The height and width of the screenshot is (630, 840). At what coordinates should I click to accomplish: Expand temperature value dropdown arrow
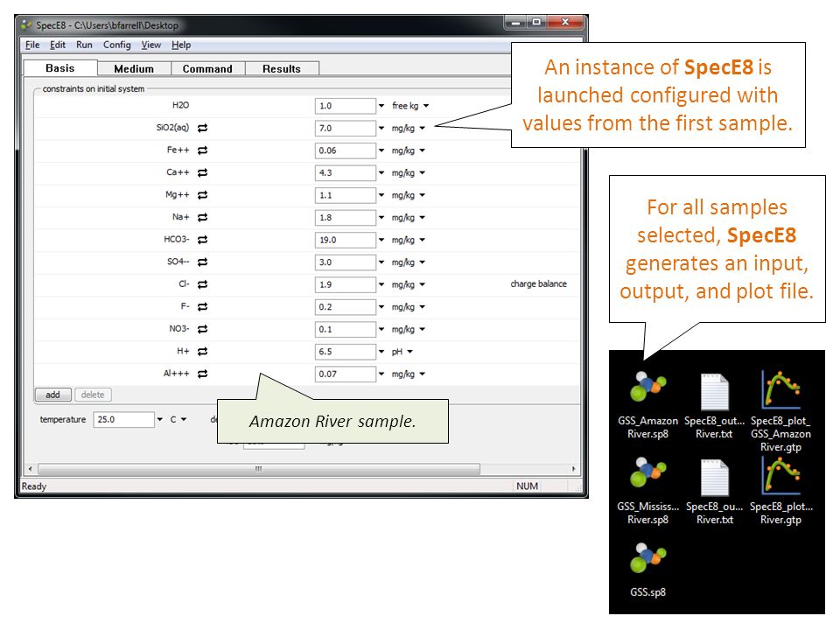159,419
